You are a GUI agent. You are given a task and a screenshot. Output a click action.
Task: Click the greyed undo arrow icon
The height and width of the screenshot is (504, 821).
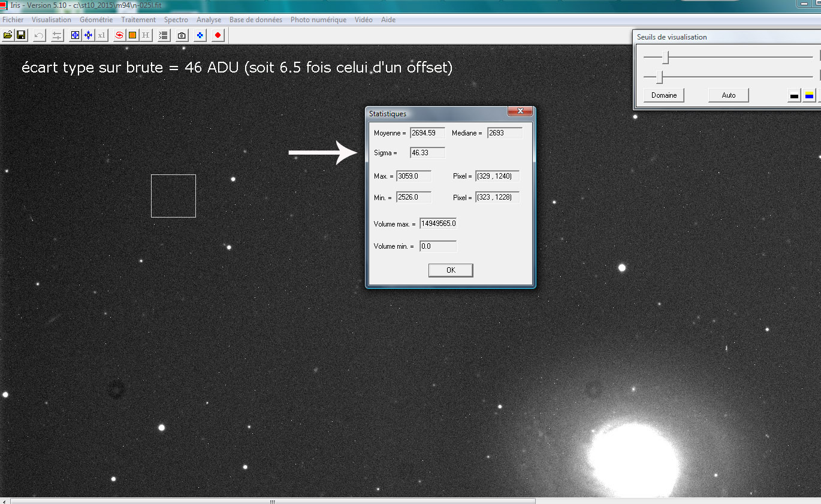[x=39, y=35]
